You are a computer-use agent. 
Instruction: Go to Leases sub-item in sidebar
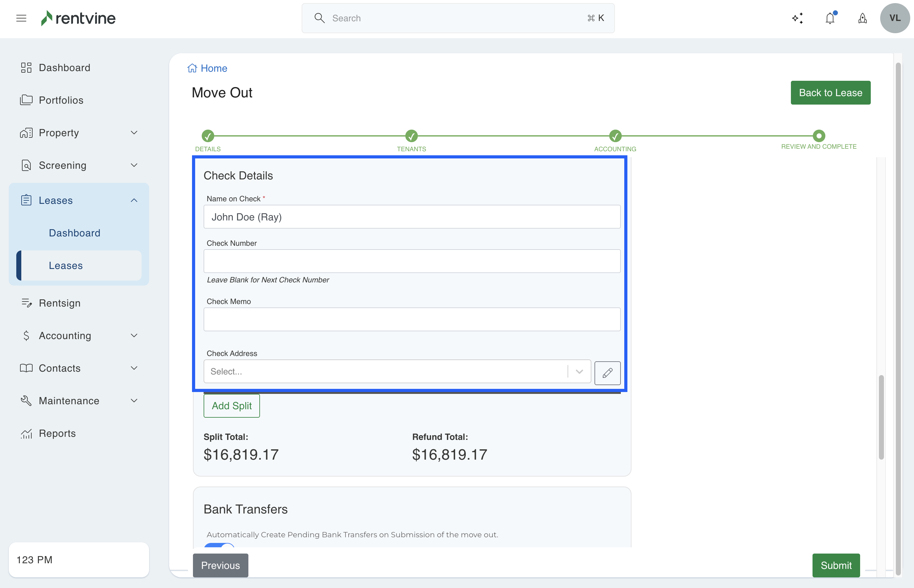click(x=66, y=266)
